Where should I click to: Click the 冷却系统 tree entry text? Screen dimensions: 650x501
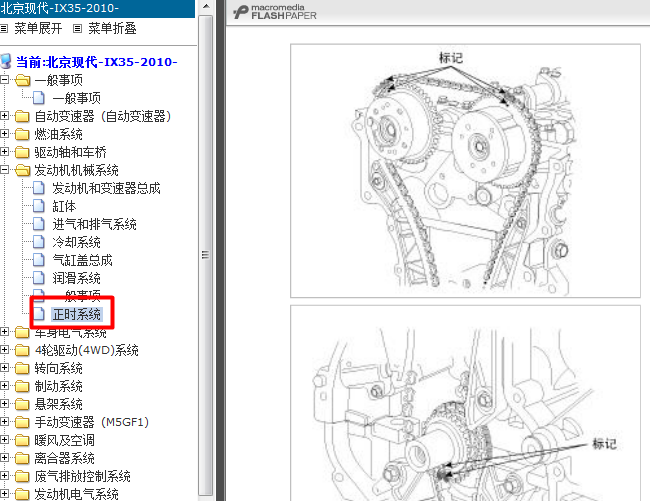(x=77, y=242)
